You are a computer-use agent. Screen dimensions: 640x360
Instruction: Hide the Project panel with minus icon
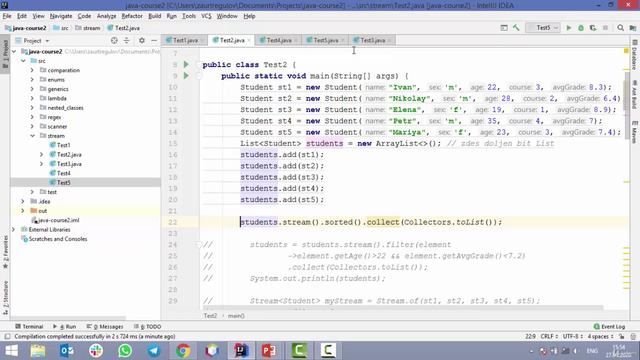154,40
